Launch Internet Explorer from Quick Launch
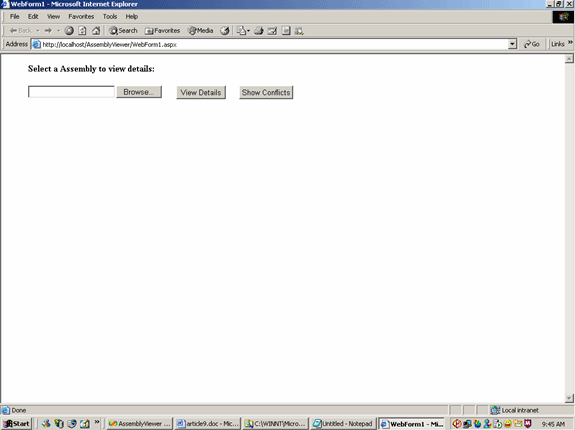The image size is (575, 430). coord(72,424)
